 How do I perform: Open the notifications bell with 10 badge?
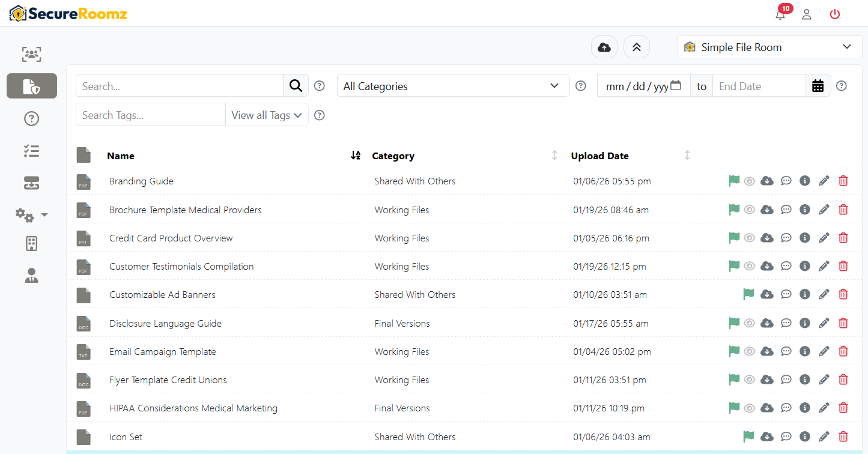tap(780, 14)
